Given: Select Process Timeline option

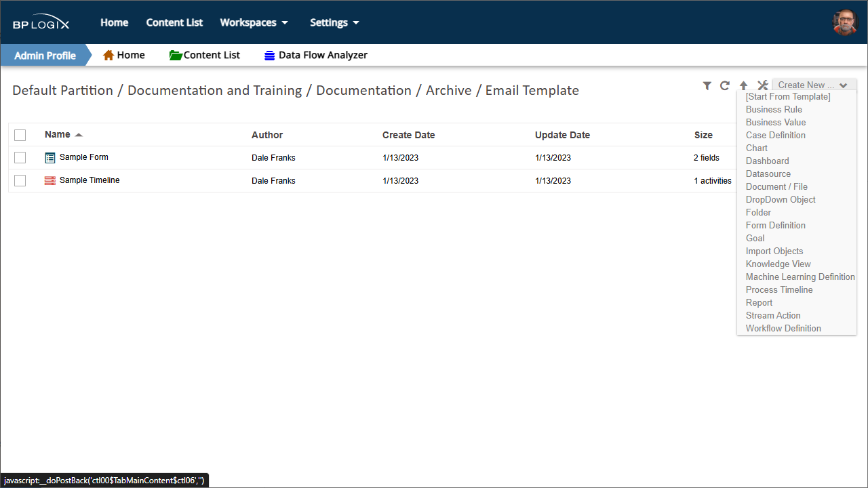Looking at the screenshot, I should click(779, 290).
